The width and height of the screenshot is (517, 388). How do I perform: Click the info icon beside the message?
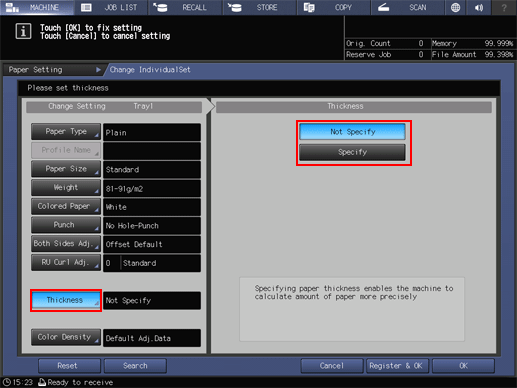pyautogui.click(x=23, y=31)
